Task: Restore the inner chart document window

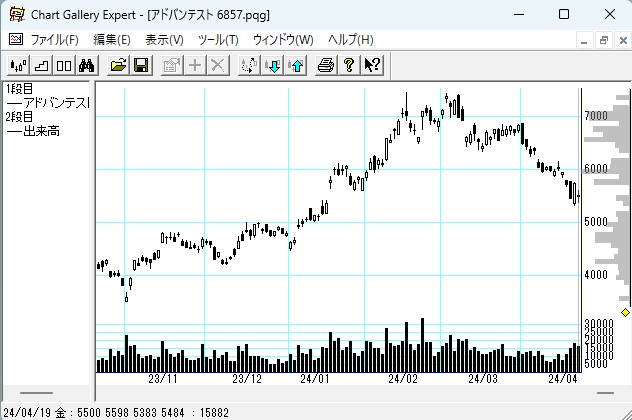Action: (x=604, y=40)
